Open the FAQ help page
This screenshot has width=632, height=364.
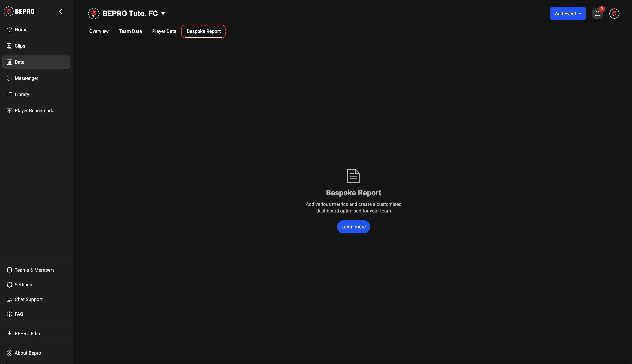pos(19,314)
